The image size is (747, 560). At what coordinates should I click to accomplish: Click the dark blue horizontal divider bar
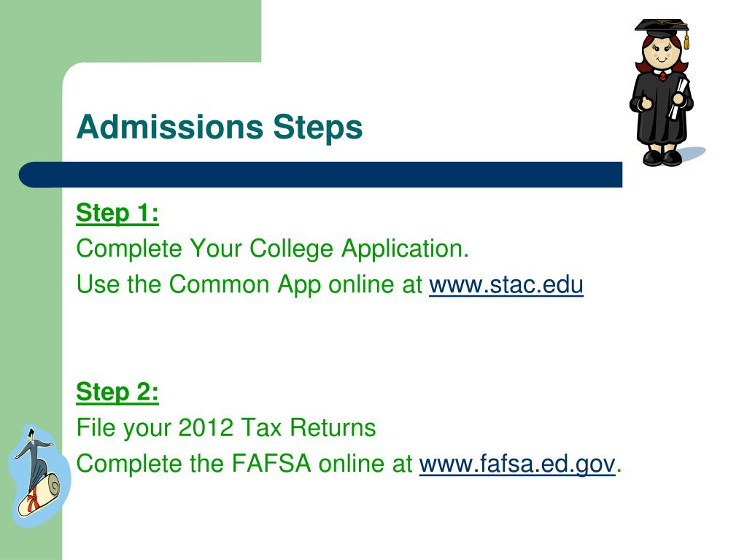pyautogui.click(x=320, y=175)
